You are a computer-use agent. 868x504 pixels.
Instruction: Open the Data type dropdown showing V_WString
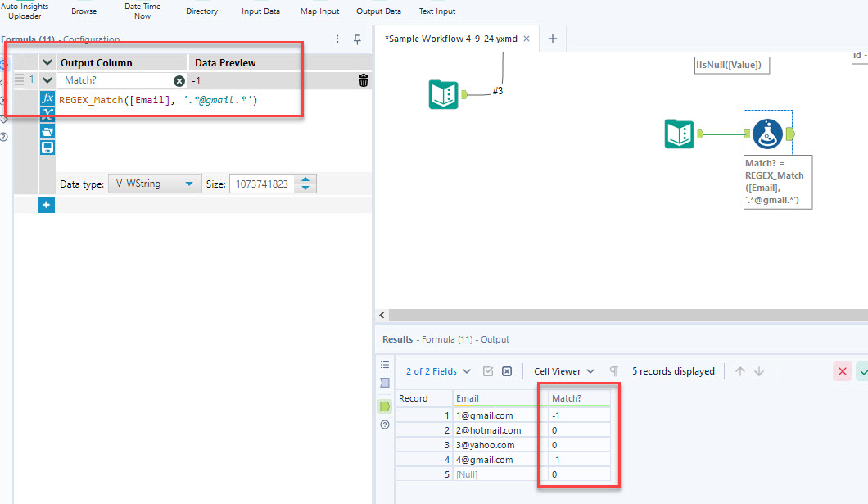click(x=154, y=183)
